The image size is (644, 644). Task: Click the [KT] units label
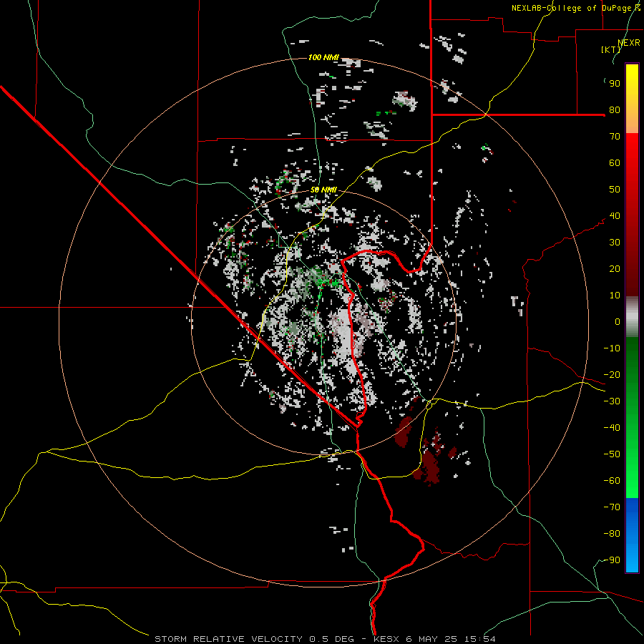pyautogui.click(x=611, y=49)
